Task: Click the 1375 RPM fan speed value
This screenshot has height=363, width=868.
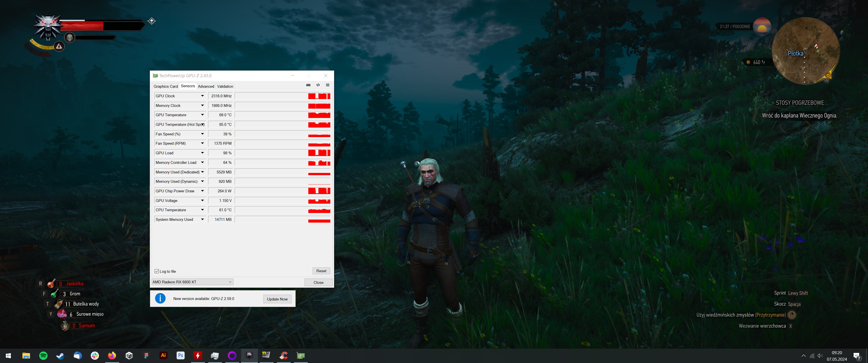Action: [221, 143]
